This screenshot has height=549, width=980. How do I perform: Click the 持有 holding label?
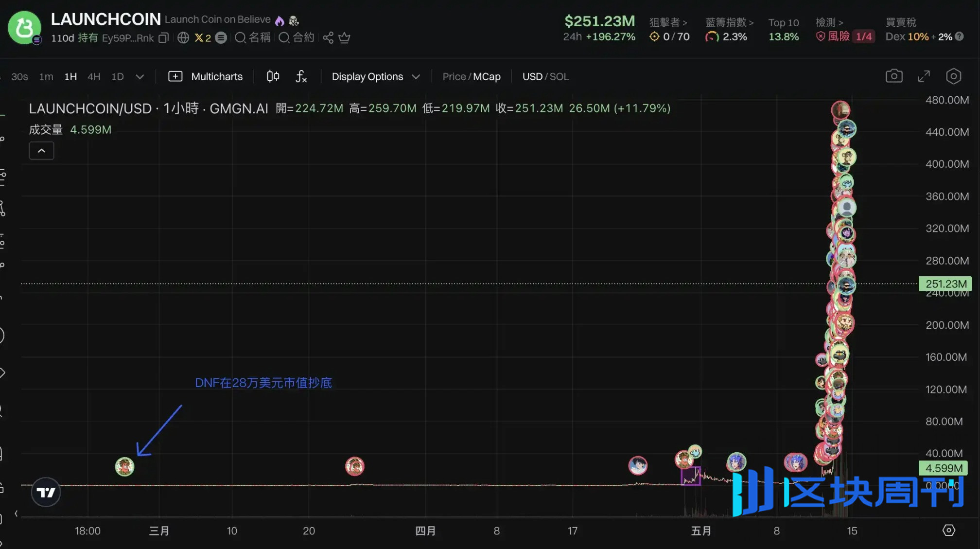coord(88,38)
